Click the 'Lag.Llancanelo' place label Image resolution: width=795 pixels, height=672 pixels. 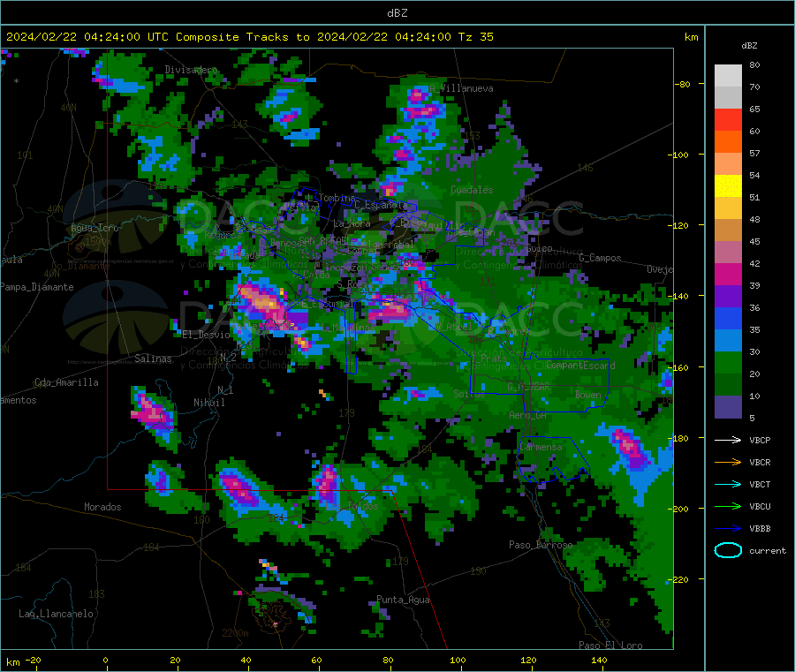tap(56, 614)
